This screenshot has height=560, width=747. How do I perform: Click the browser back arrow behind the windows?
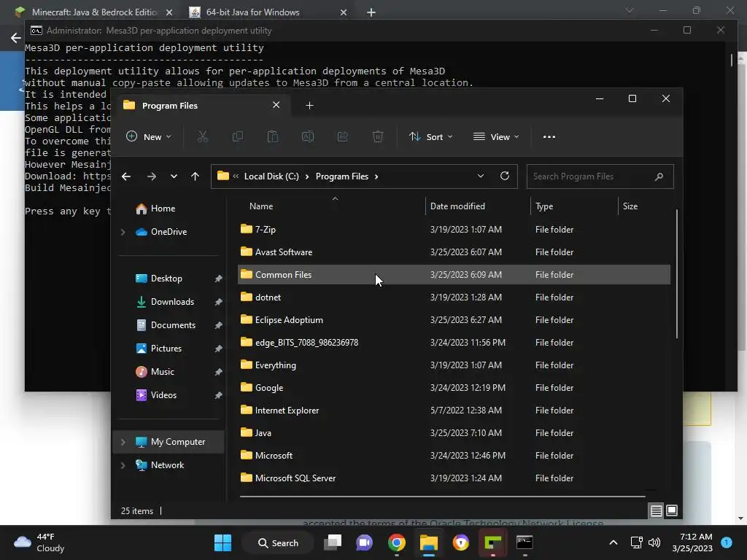pyautogui.click(x=16, y=38)
